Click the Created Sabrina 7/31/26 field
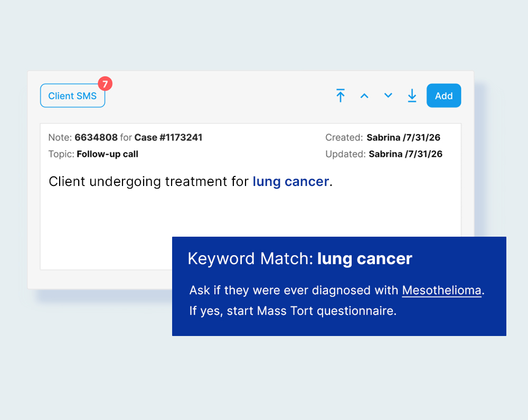Viewport: 528px width, 420px height. click(403, 137)
